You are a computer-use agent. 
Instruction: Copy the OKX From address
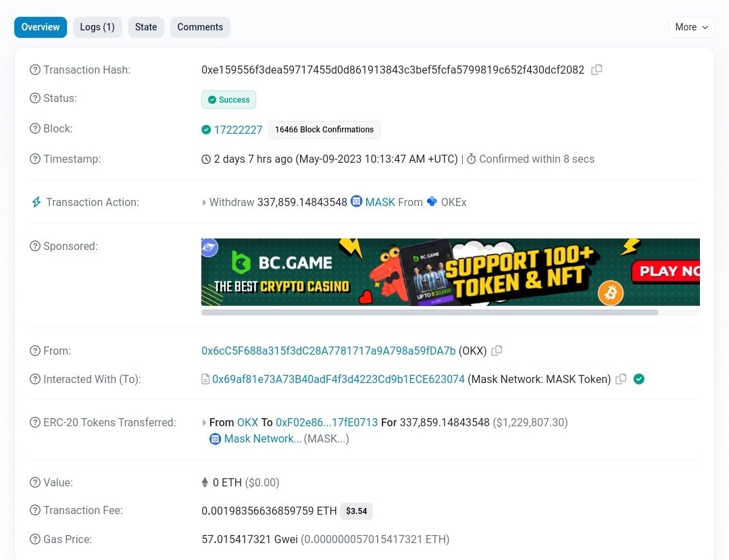click(497, 351)
